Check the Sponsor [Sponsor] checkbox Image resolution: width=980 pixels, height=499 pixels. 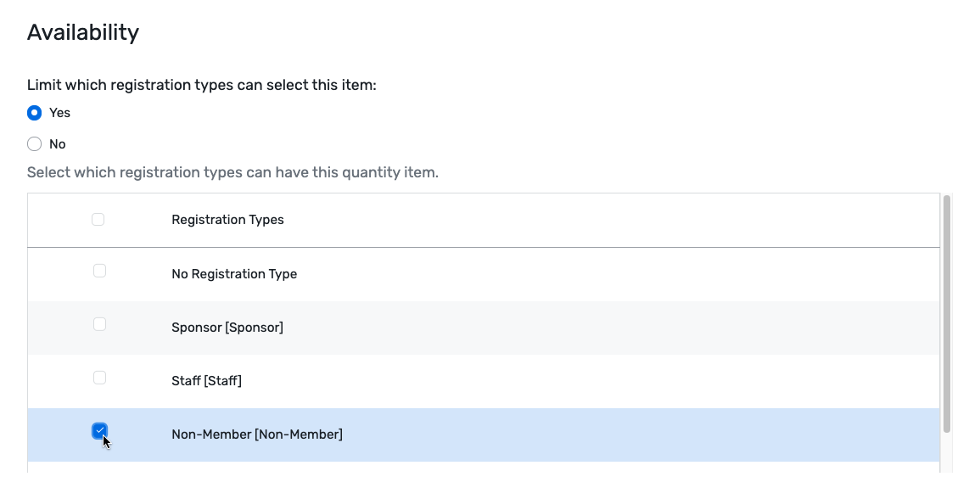(99, 323)
